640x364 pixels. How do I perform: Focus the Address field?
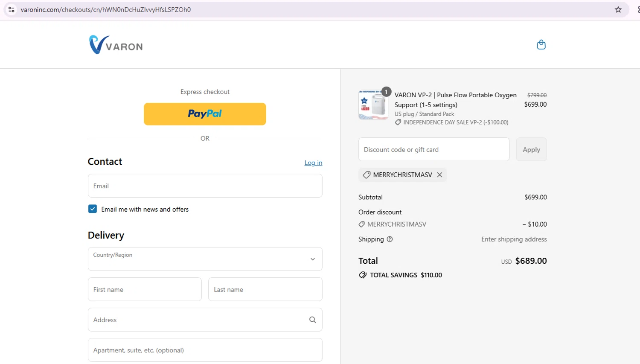205,320
